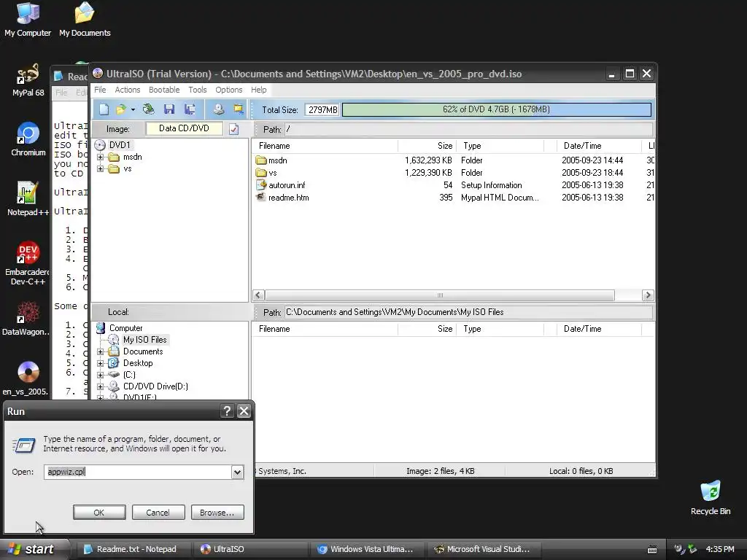Click the Save floppy disk icon
Image resolution: width=747 pixels, height=560 pixels.
pos(169,109)
